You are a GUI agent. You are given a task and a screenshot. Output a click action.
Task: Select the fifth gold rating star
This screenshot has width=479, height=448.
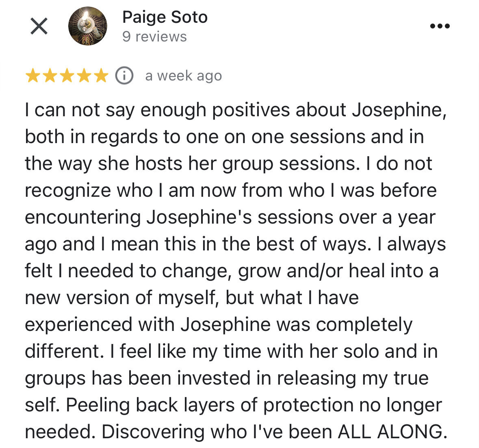coord(101,76)
